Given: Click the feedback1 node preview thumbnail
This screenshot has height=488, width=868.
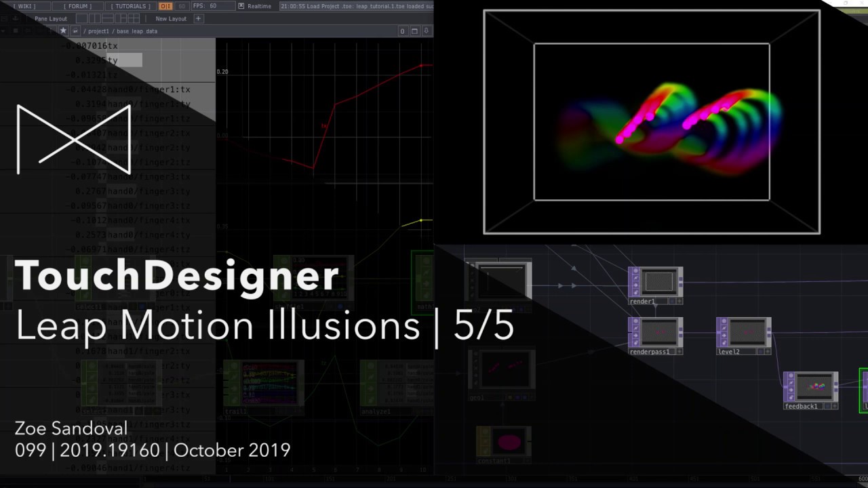Looking at the screenshot, I should [814, 386].
